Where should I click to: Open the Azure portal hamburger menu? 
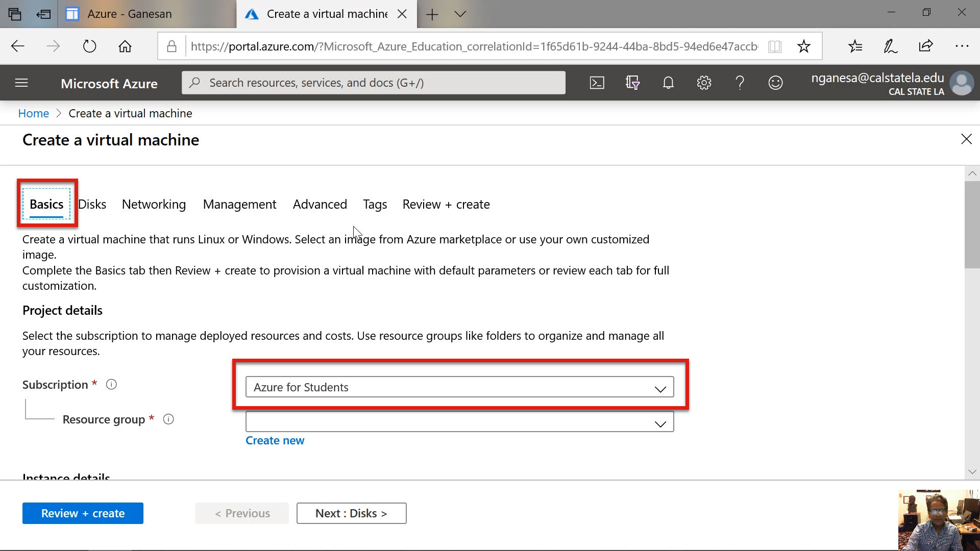[x=21, y=83]
